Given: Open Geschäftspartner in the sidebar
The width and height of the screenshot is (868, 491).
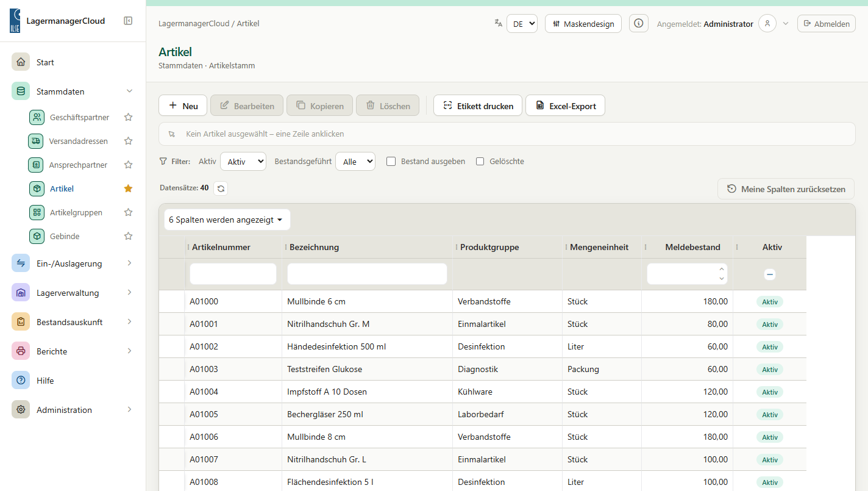Looking at the screenshot, I should tap(80, 117).
